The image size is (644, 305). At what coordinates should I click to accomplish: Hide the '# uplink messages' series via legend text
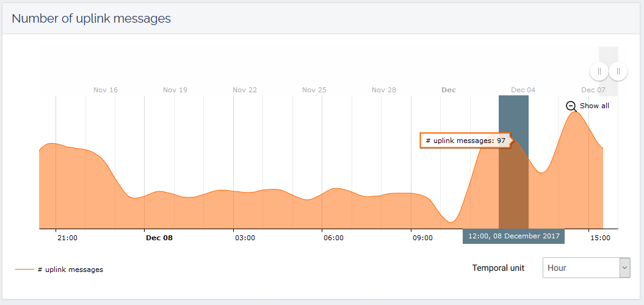click(70, 270)
